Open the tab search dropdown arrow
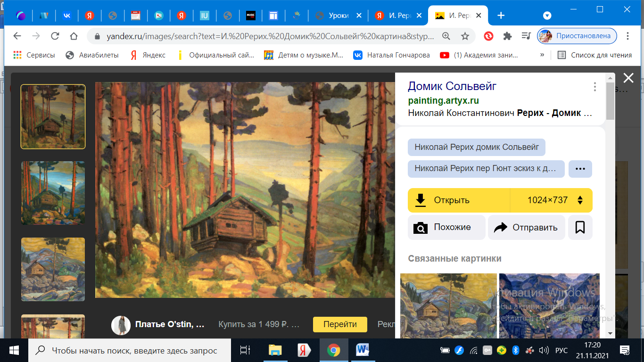644x362 pixels. tap(547, 16)
